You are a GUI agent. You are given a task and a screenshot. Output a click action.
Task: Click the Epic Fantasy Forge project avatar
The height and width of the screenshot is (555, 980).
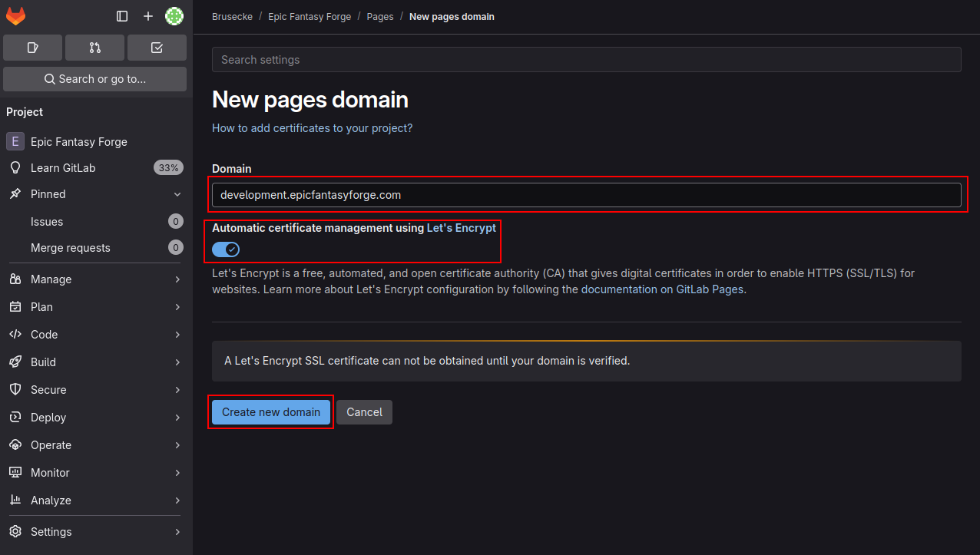[x=15, y=142]
